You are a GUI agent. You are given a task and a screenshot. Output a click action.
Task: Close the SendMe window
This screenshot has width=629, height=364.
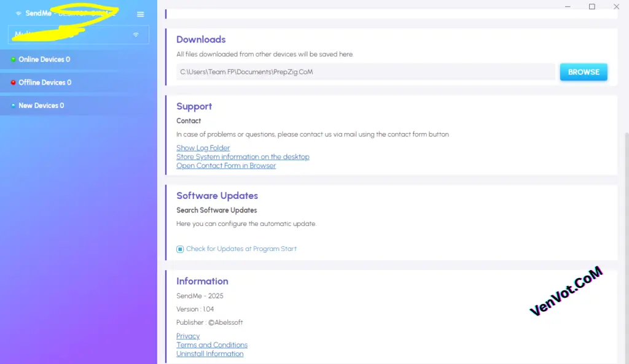pyautogui.click(x=617, y=6)
